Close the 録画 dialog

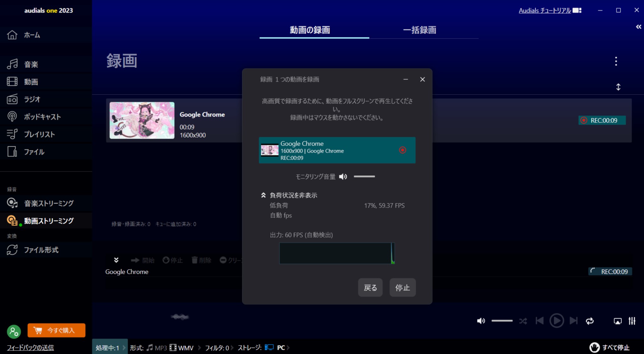[x=422, y=79]
